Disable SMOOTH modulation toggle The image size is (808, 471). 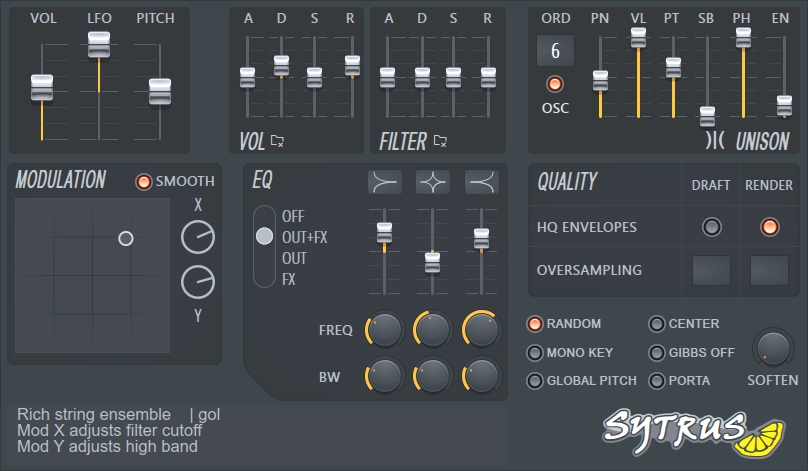click(x=144, y=181)
